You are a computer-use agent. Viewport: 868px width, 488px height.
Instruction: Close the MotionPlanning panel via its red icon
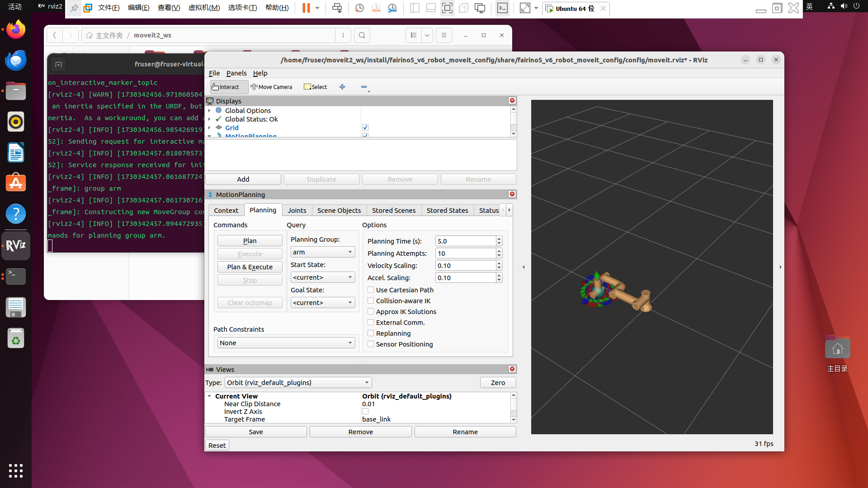pyautogui.click(x=512, y=194)
